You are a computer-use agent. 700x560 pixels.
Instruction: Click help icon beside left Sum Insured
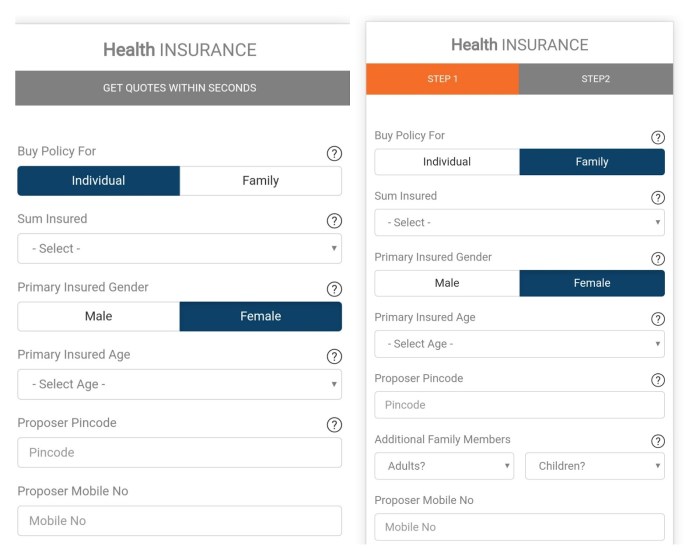pos(334,221)
